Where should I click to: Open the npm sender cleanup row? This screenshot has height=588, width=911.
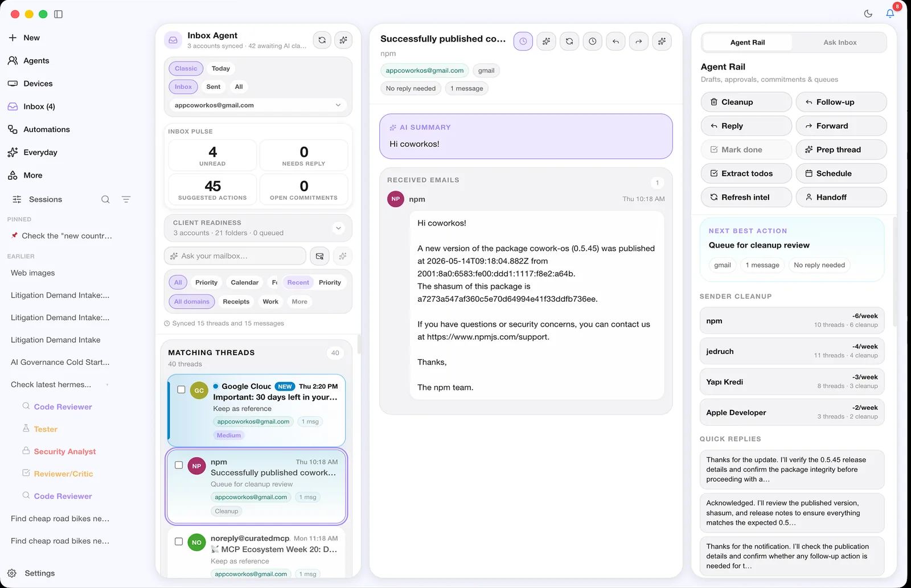(792, 320)
